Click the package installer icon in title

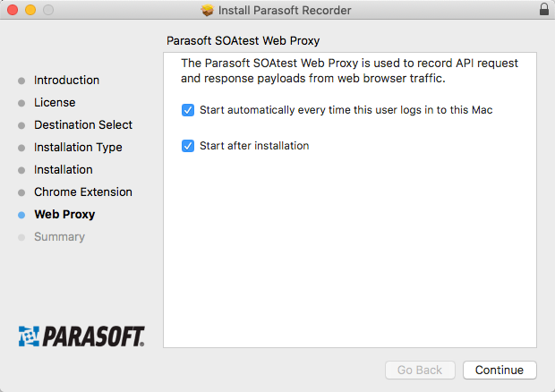pyautogui.click(x=208, y=10)
